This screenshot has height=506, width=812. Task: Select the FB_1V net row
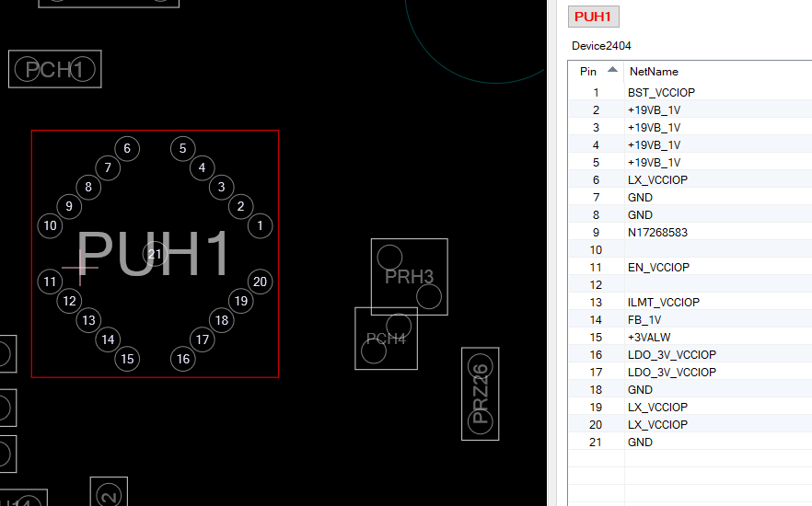click(x=690, y=320)
